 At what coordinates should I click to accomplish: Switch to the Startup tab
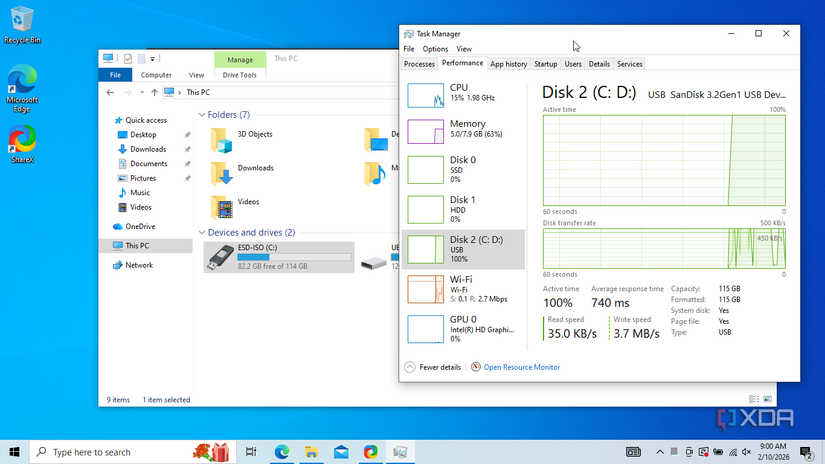click(x=546, y=64)
